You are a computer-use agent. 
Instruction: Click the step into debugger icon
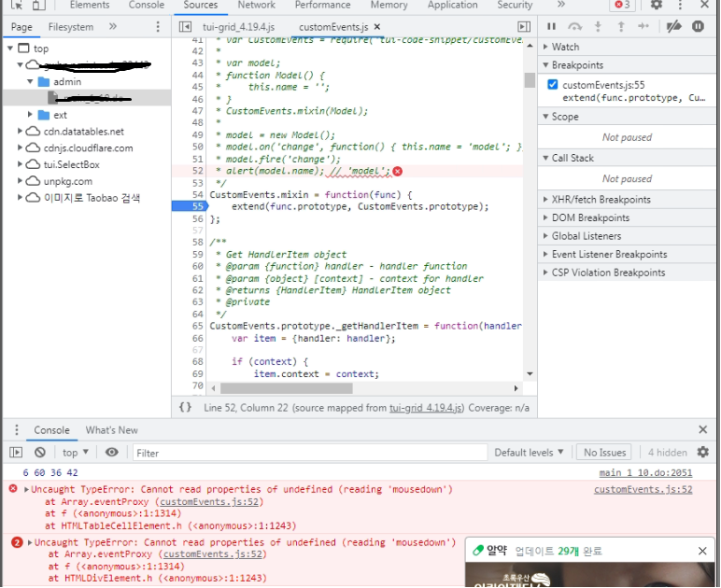(x=598, y=27)
